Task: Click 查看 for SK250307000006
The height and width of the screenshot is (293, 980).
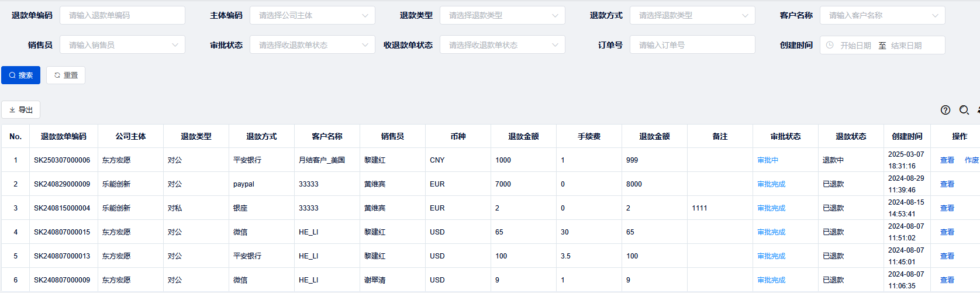Action: point(947,160)
